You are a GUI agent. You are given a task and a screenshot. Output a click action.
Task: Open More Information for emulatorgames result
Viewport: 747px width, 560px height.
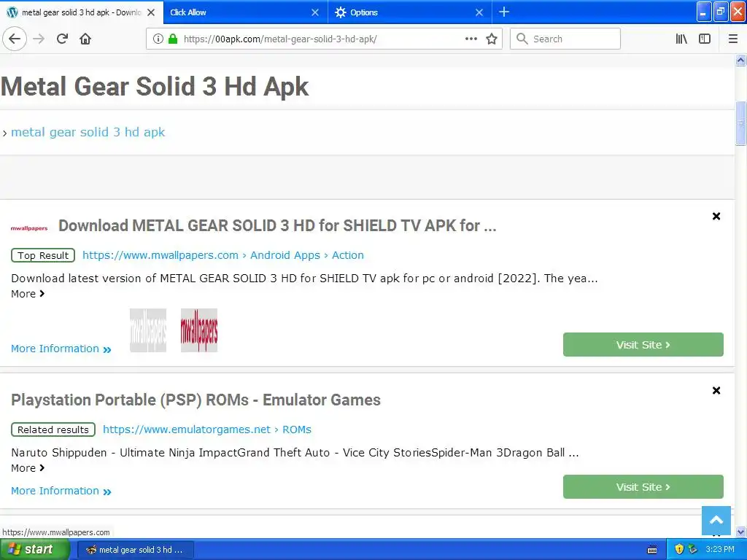tap(61, 491)
